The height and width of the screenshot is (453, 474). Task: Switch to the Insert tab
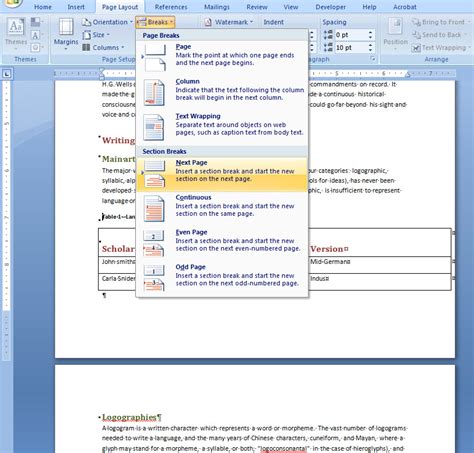76,7
